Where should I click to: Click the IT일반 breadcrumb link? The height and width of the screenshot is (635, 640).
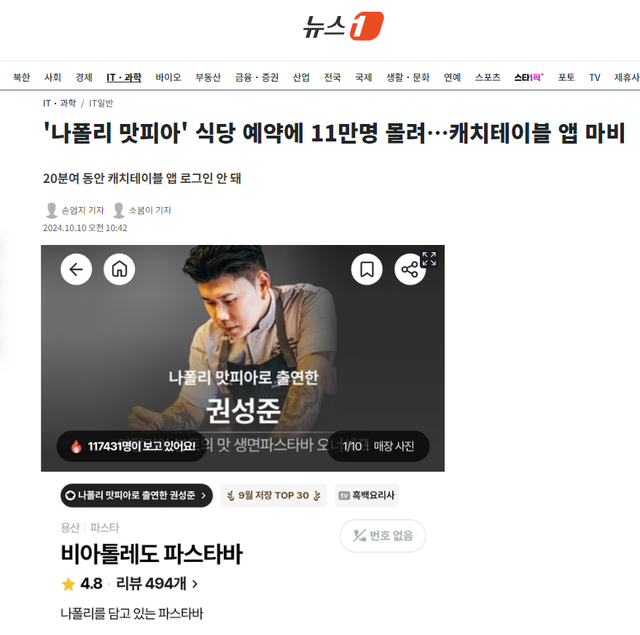click(101, 103)
